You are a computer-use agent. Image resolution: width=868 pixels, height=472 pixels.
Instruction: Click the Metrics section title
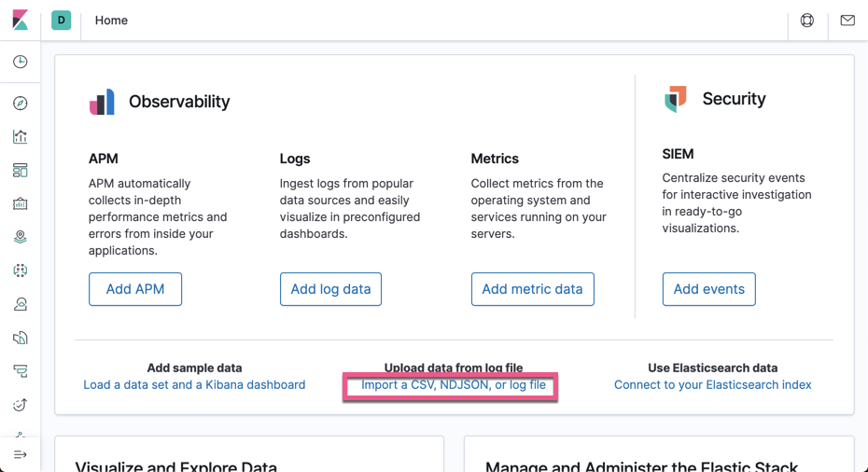tap(495, 159)
